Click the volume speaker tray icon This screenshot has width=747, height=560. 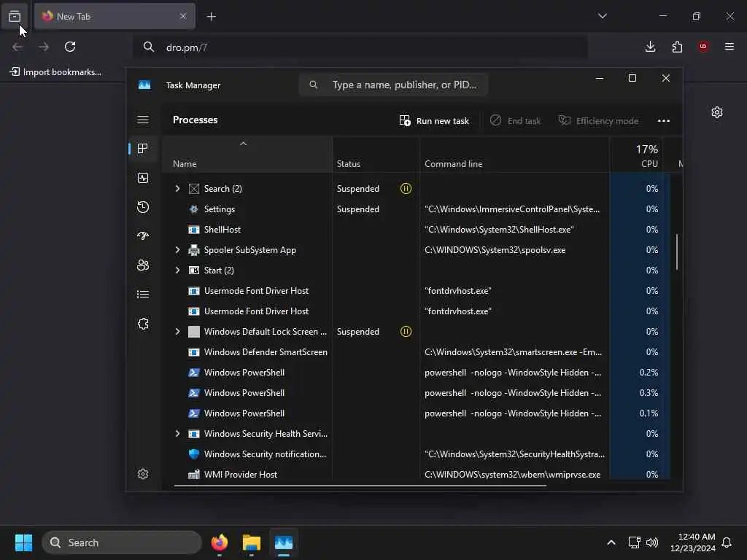click(x=652, y=542)
